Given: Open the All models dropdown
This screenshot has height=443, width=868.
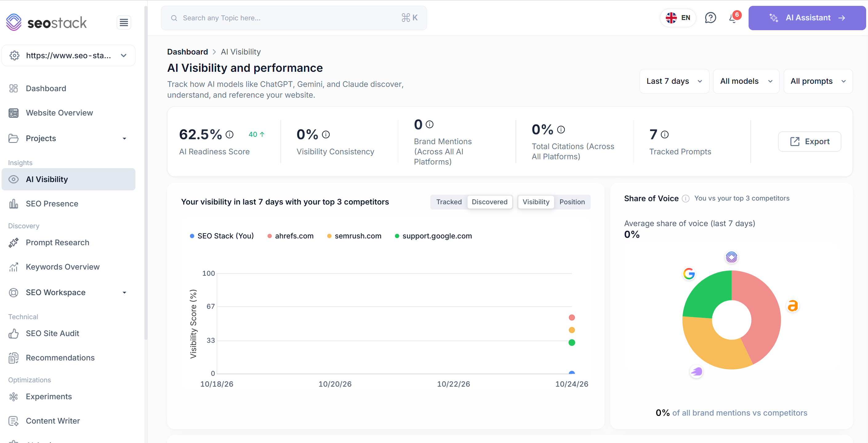Looking at the screenshot, I should coord(746,81).
